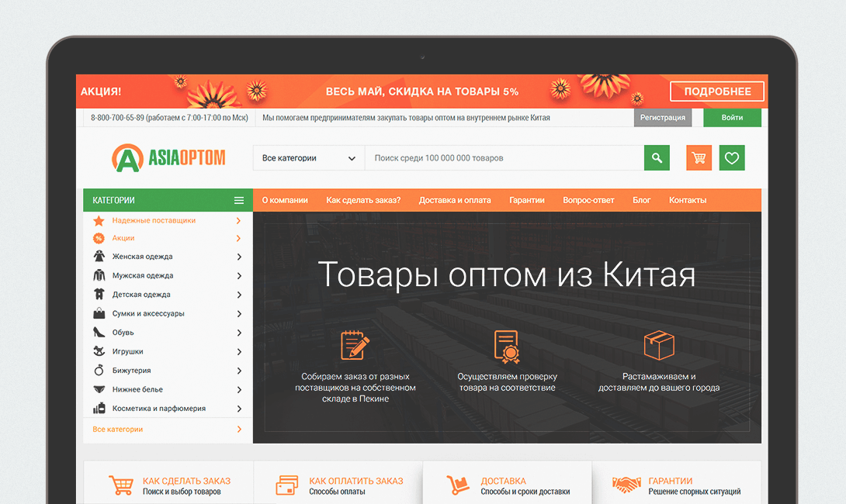Open the О компании menu item
The image size is (846, 504).
[x=285, y=200]
